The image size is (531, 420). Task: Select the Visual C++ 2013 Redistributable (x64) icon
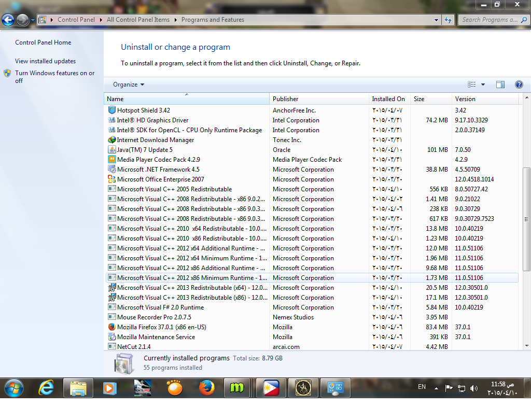(112, 287)
